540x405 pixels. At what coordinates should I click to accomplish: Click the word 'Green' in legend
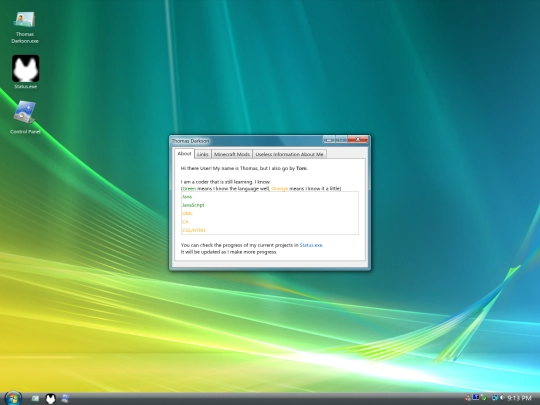tap(189, 189)
